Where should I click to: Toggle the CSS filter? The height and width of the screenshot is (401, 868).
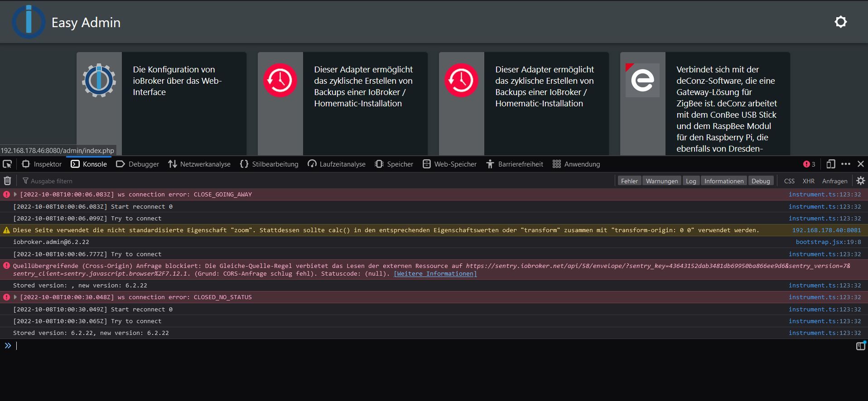[x=789, y=181]
